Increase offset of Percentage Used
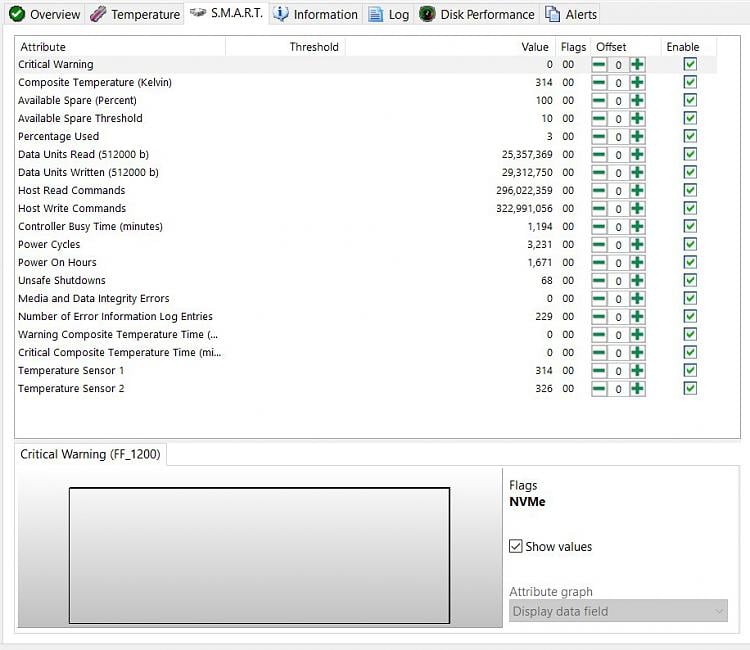This screenshot has width=750, height=650. (x=637, y=137)
